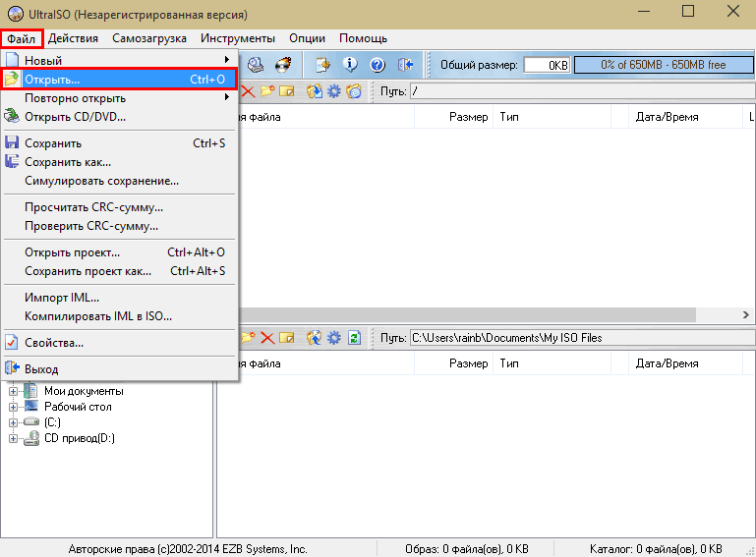Click the Рабочий стол desktop icon in tree
The height and width of the screenshot is (557, 756).
31,406
